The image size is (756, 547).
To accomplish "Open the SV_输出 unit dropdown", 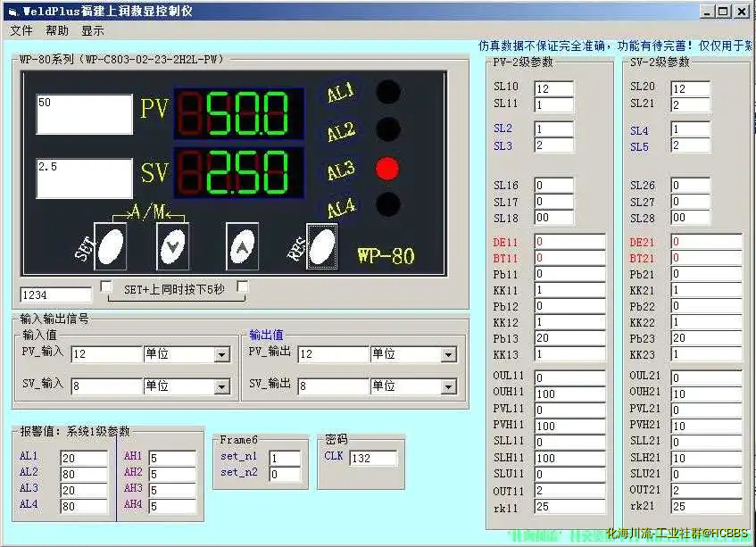I will (x=448, y=387).
